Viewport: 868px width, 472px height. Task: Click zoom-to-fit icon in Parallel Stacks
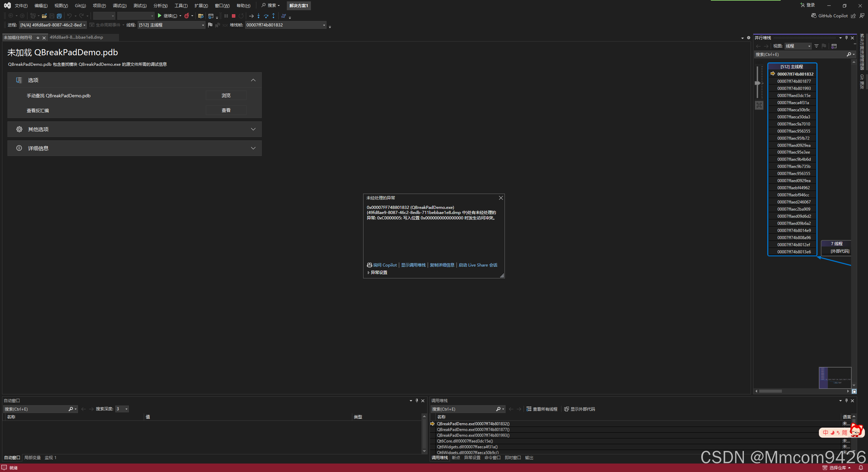pos(759,105)
